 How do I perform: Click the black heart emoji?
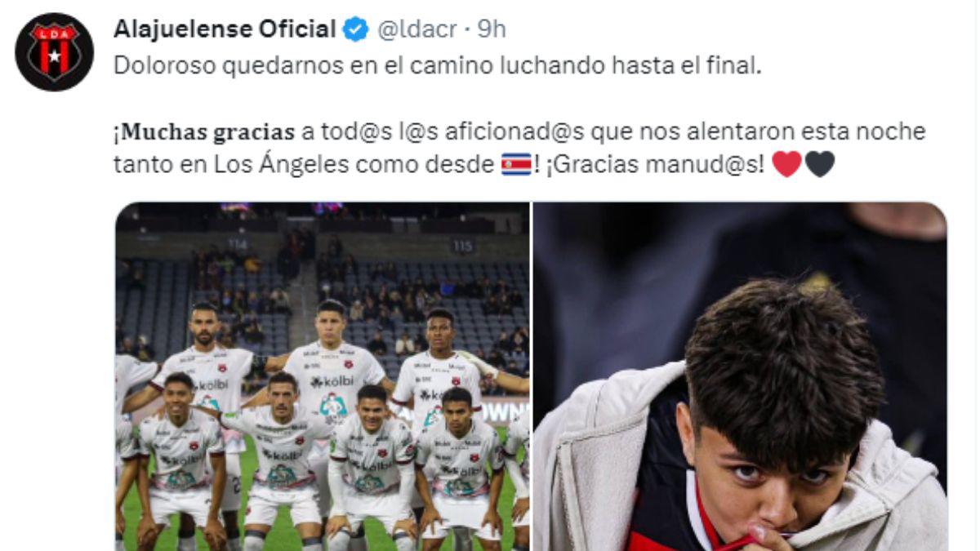point(820,165)
